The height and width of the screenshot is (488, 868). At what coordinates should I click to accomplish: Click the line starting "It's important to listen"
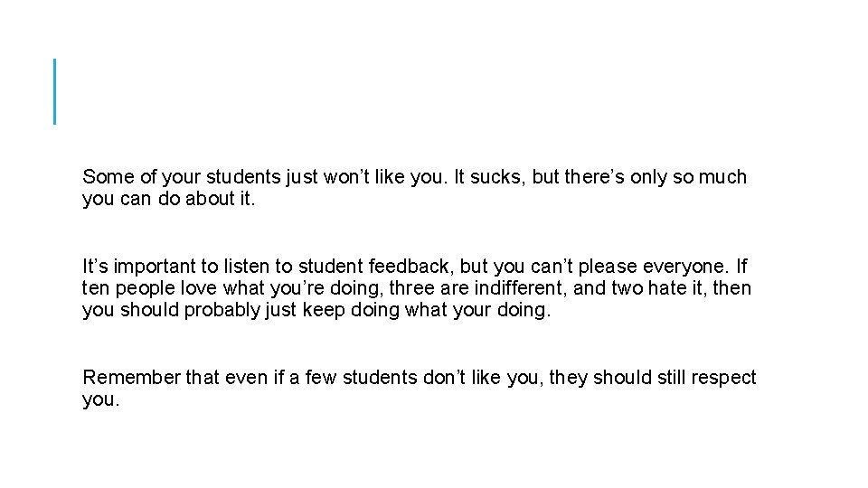(x=414, y=267)
